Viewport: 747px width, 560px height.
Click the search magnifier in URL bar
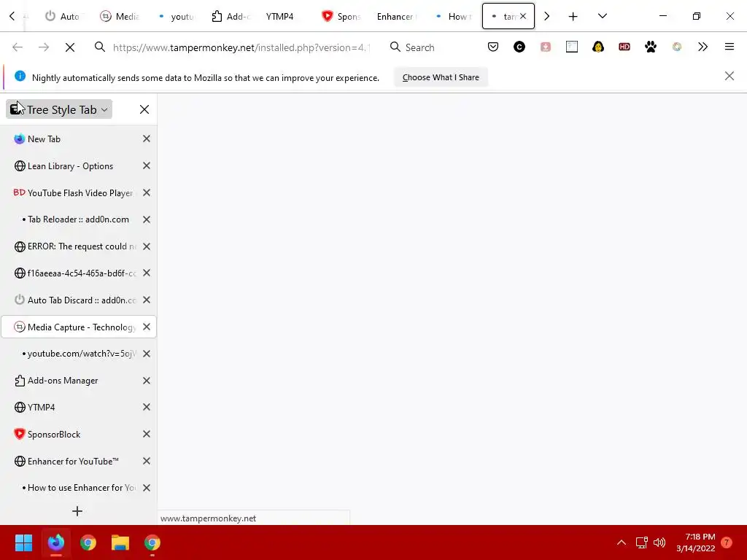pos(99,47)
